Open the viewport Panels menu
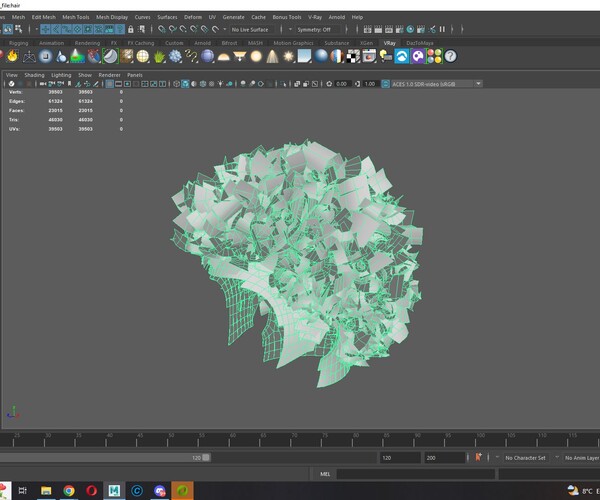This screenshot has width=600, height=500. 135,75
